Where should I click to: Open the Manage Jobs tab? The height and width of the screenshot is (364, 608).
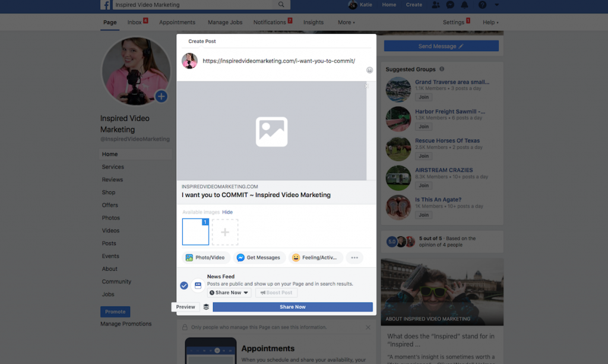click(x=225, y=23)
